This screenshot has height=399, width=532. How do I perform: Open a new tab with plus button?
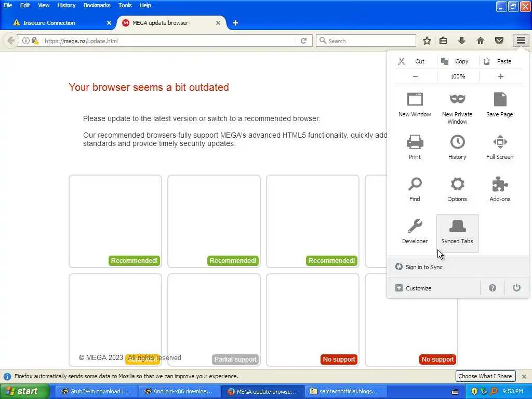click(x=235, y=23)
